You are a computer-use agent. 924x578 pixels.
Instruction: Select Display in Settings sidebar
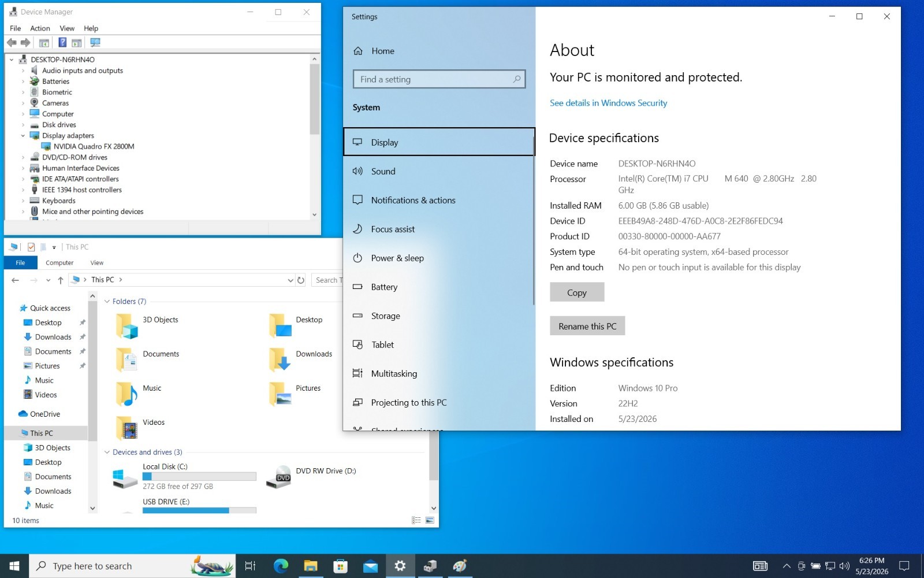pyautogui.click(x=439, y=142)
